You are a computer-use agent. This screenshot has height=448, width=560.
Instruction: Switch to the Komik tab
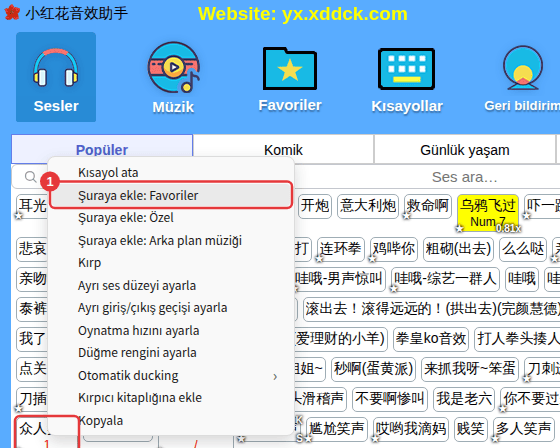[283, 150]
